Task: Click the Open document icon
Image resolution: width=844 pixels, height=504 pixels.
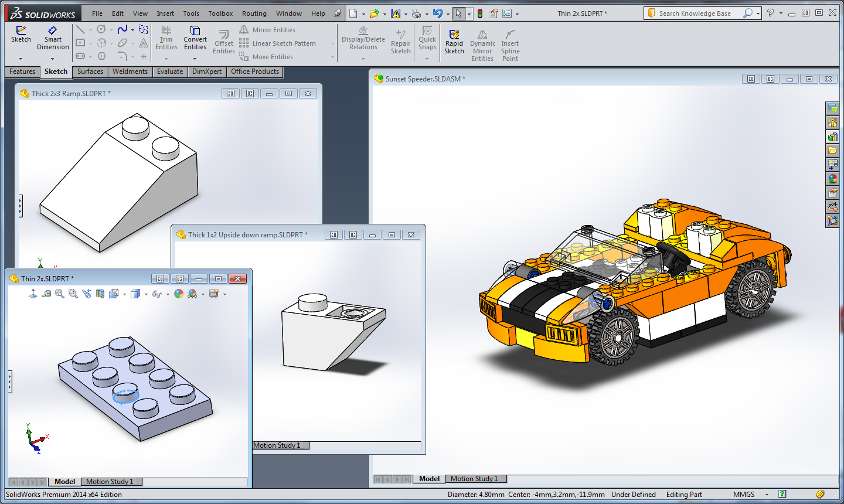Action: [x=374, y=13]
